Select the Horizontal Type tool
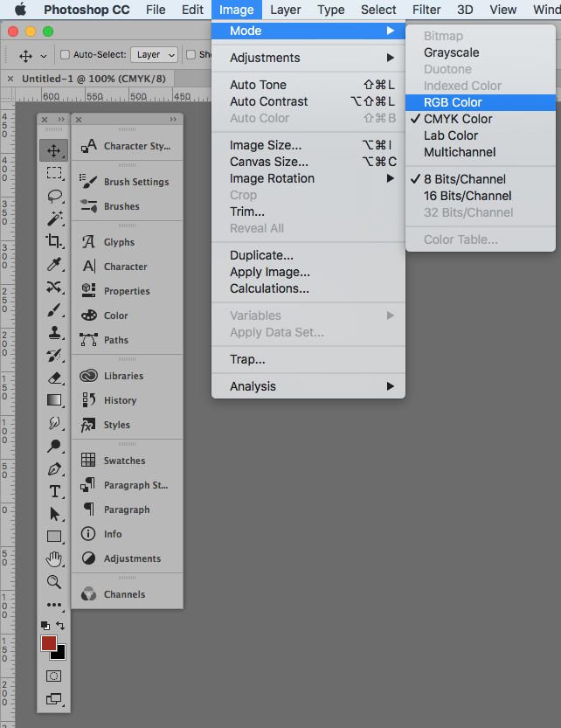Viewport: 561px width, 728px height. point(54,491)
